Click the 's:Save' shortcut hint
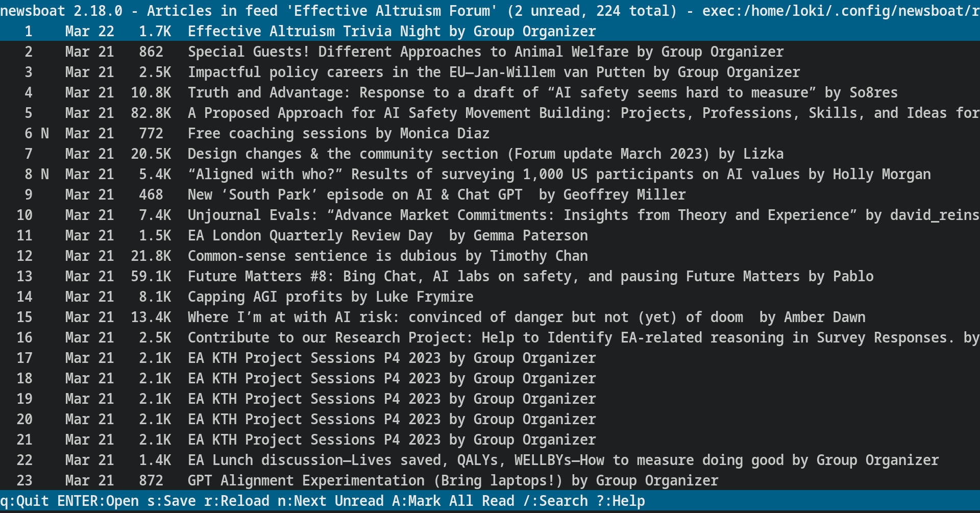This screenshot has height=513, width=980. coord(171,501)
